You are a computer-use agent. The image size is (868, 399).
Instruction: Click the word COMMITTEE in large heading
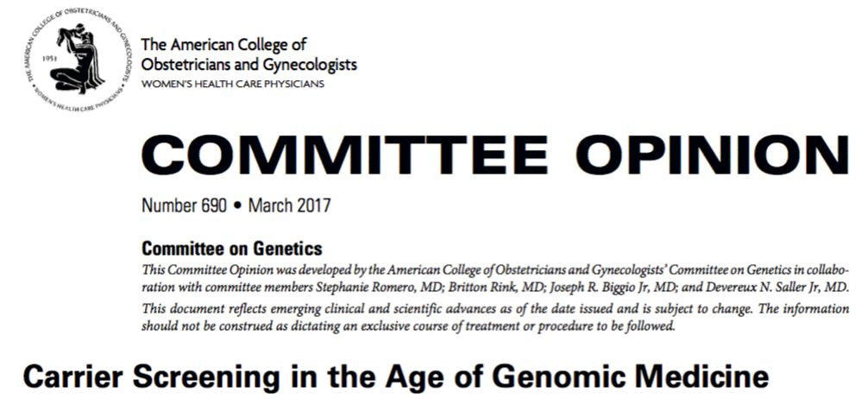[345, 154]
